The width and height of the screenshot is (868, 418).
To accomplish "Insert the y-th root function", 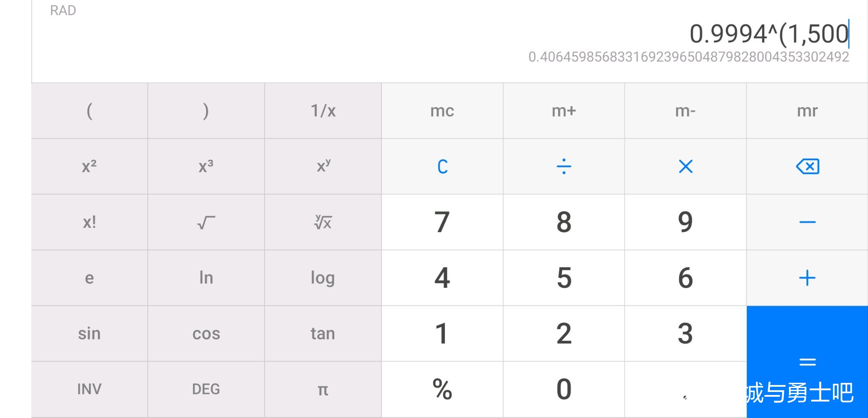I will pyautogui.click(x=323, y=222).
